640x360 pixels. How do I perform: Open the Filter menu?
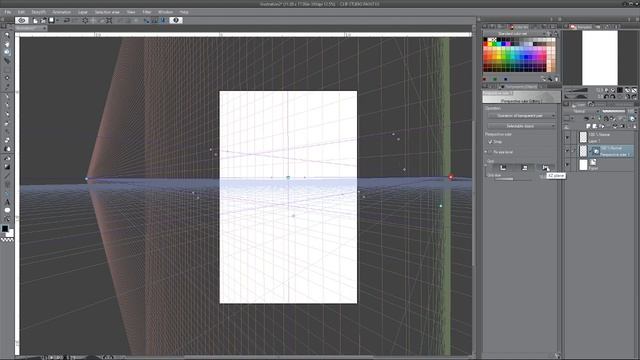pos(147,12)
